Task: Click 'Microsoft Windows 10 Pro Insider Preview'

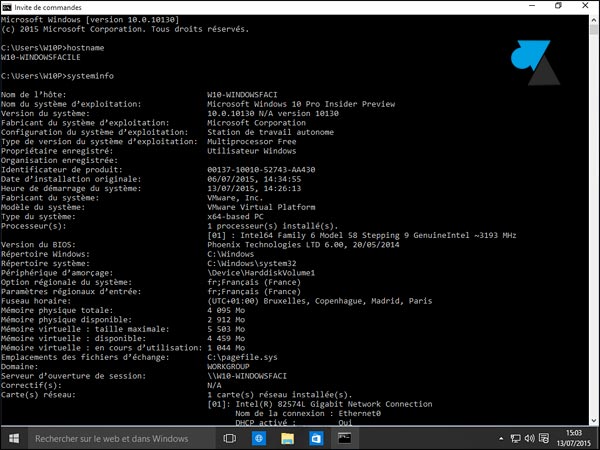Action: (301, 104)
